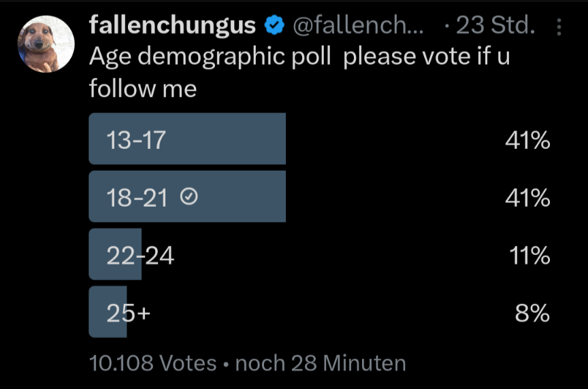Open the fallenchungus display name
Image resolution: width=588 pixels, height=389 pixels.
[172, 26]
